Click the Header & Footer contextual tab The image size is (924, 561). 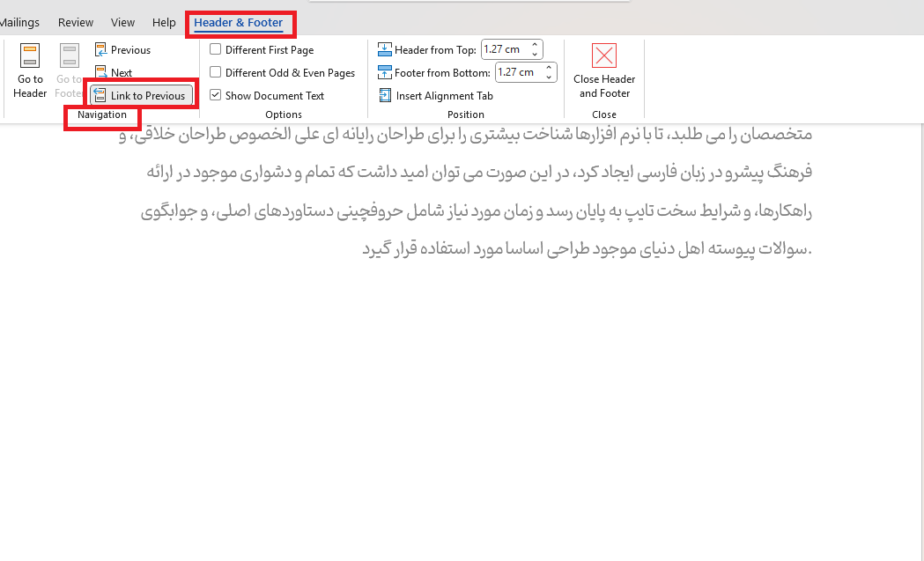pyautogui.click(x=240, y=22)
